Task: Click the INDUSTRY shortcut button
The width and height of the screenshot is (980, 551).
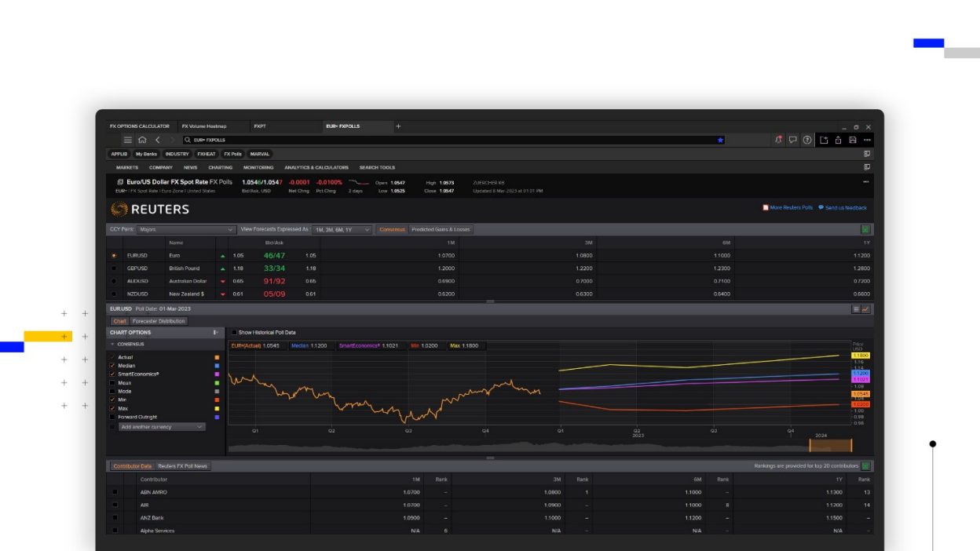Action: (177, 154)
